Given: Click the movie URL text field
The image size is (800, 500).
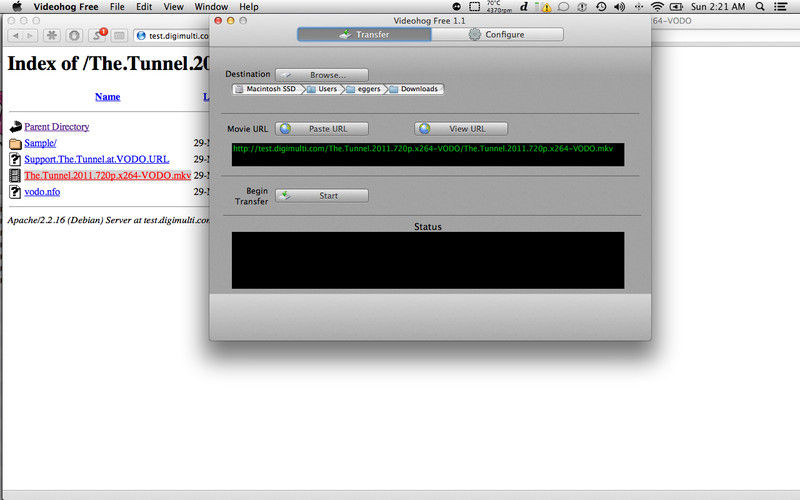Looking at the screenshot, I should [x=427, y=154].
